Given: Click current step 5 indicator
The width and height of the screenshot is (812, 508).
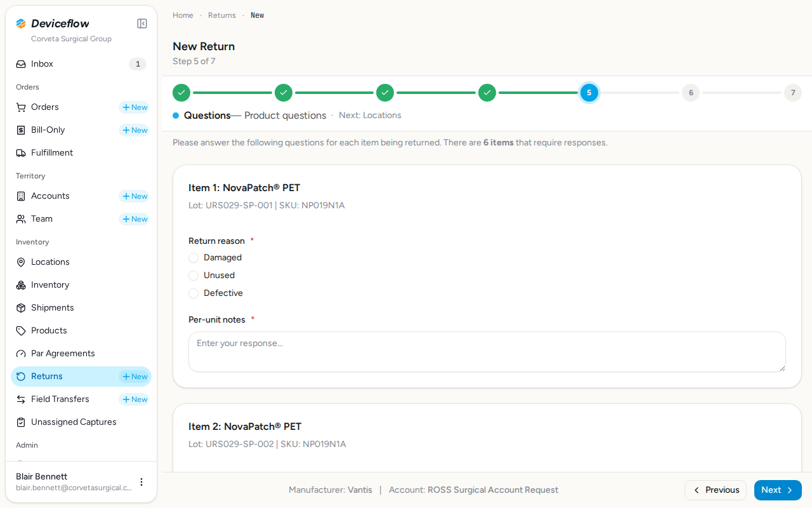Looking at the screenshot, I should pos(589,93).
